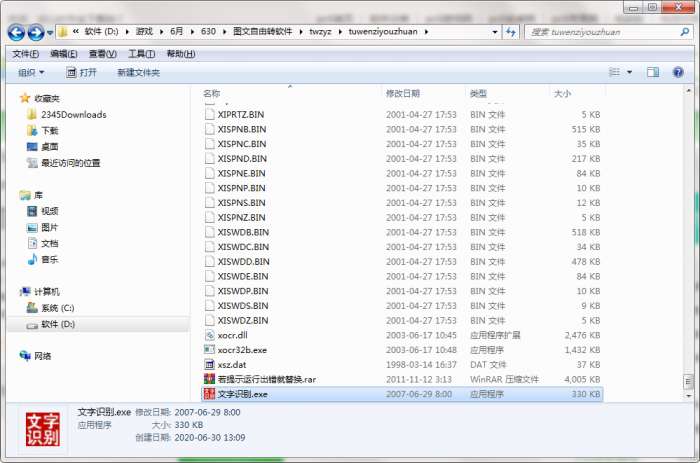The width and height of the screenshot is (700, 463).
Task: Refresh the folder via the address bar refresh icon
Action: (x=511, y=32)
